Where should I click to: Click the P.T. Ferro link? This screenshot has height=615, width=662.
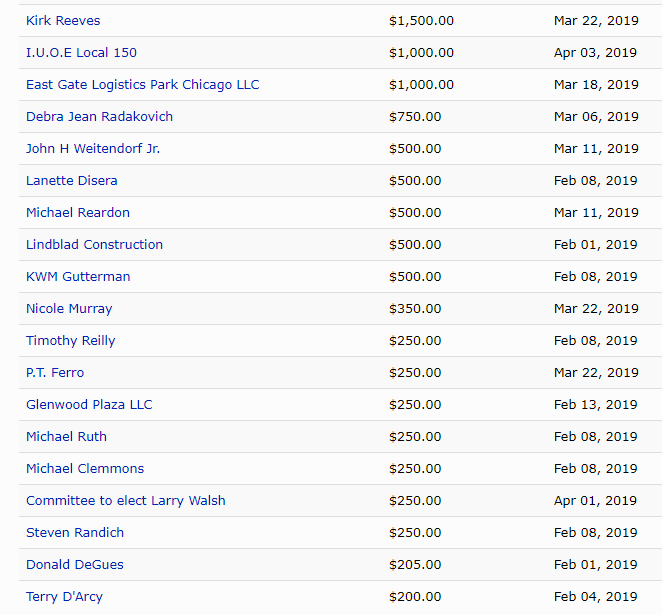coord(55,373)
